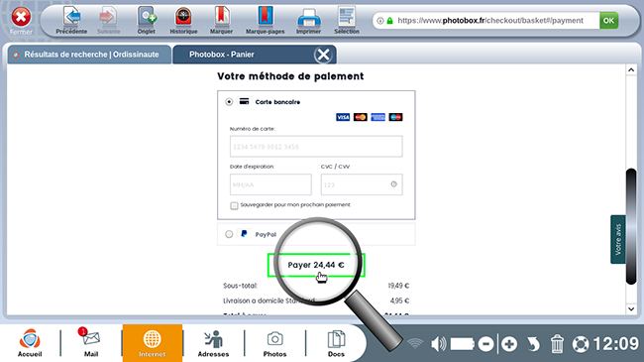Click the Maestro card logo
The height and width of the screenshot is (362, 644).
(x=395, y=117)
